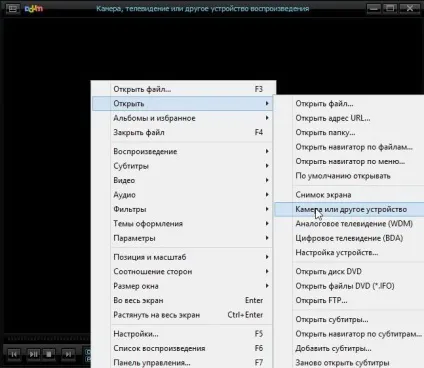Open 'Настройка устройств...' submenu item
This screenshot has width=424, height=368.
[x=349, y=253]
